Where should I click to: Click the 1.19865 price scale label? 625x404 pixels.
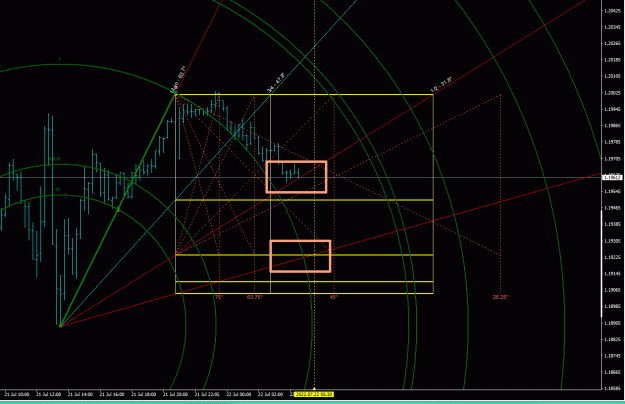612,126
